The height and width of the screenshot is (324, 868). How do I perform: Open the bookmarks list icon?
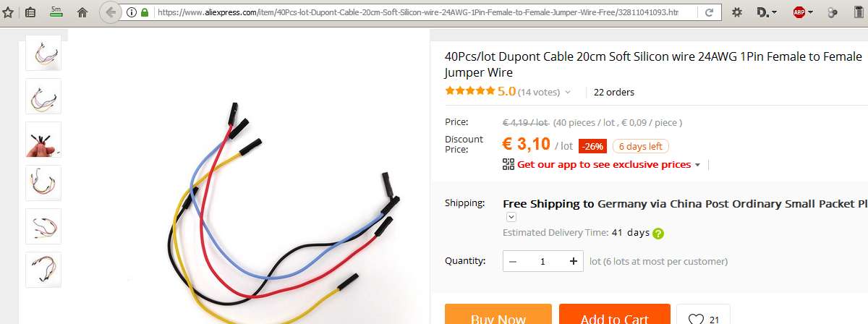(30, 12)
